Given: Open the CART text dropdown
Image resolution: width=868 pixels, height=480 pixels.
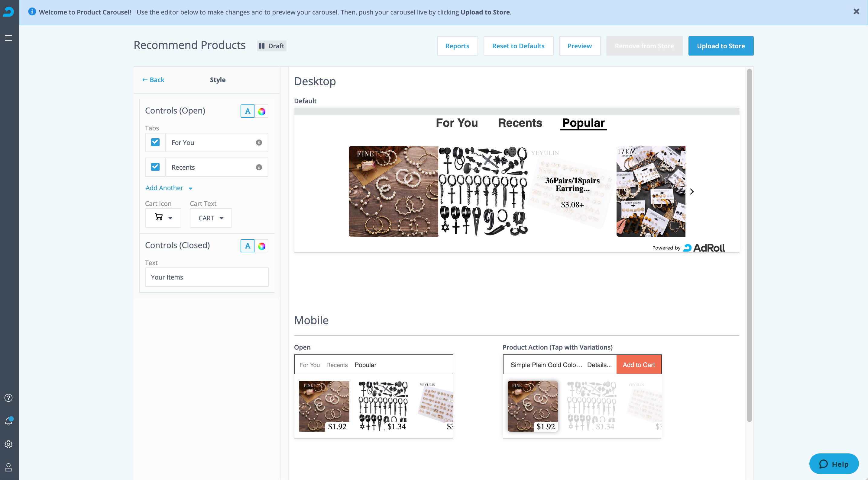Looking at the screenshot, I should tap(211, 218).
